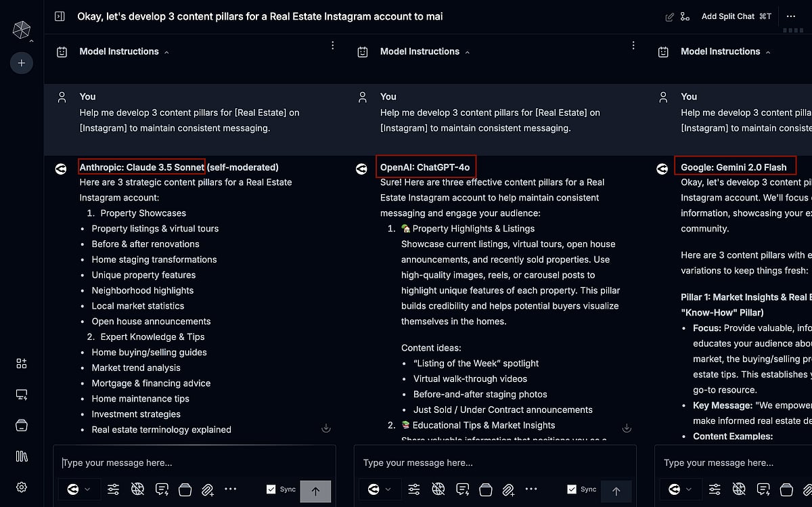Click the attach file paperclip in first chat
The width and height of the screenshot is (812, 507).
(208, 489)
